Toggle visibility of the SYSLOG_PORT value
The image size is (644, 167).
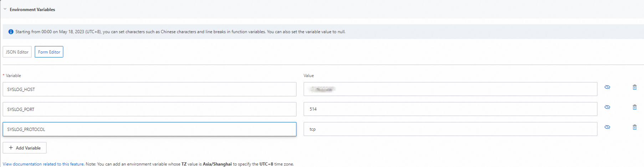607,107
